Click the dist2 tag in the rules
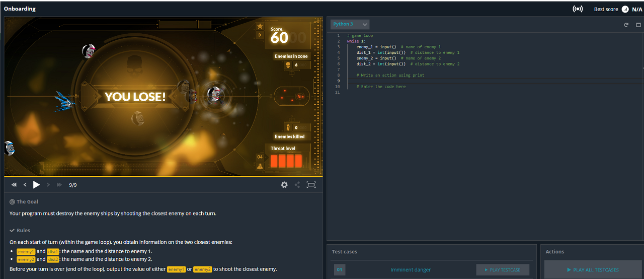 (53, 259)
